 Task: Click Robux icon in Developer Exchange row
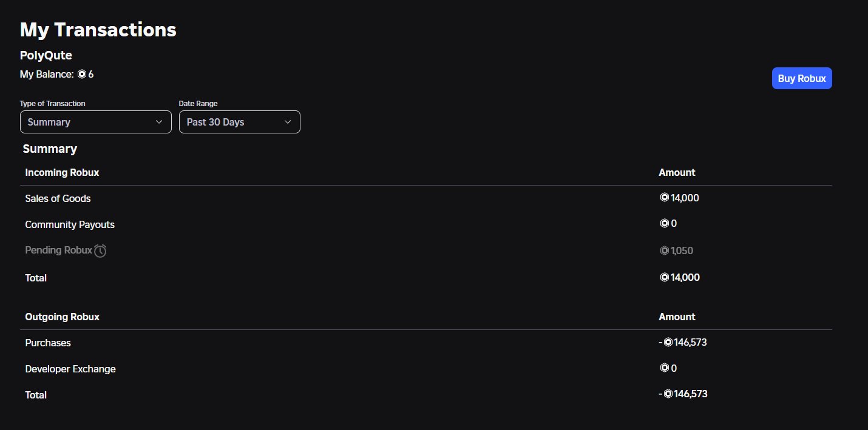[x=664, y=368]
